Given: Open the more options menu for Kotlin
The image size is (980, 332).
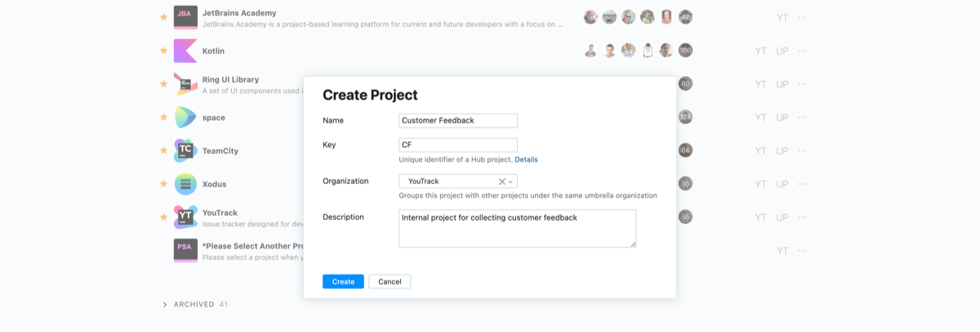Looking at the screenshot, I should (802, 51).
